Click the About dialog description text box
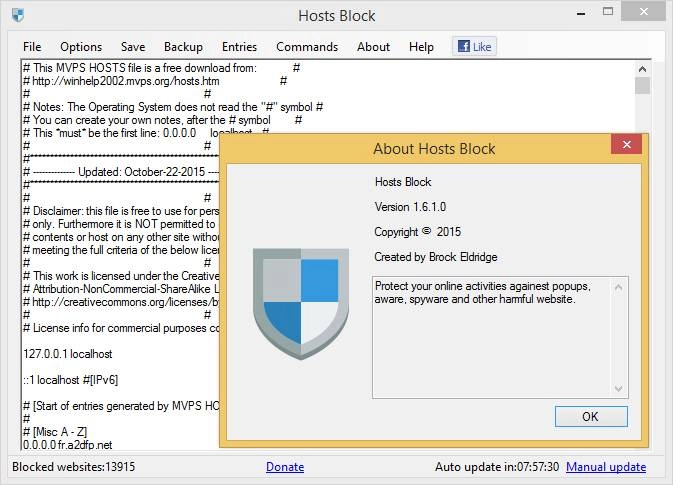Screen dimensions: 673x485 coord(500,338)
